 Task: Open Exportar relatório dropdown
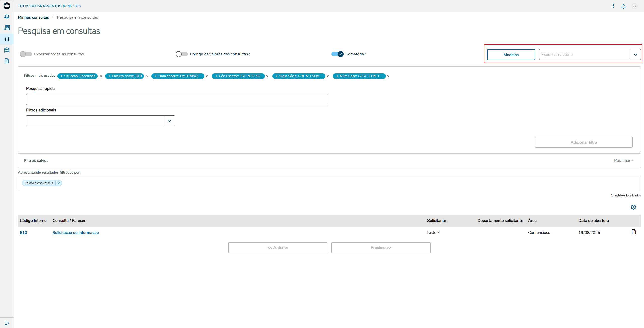pyautogui.click(x=635, y=55)
